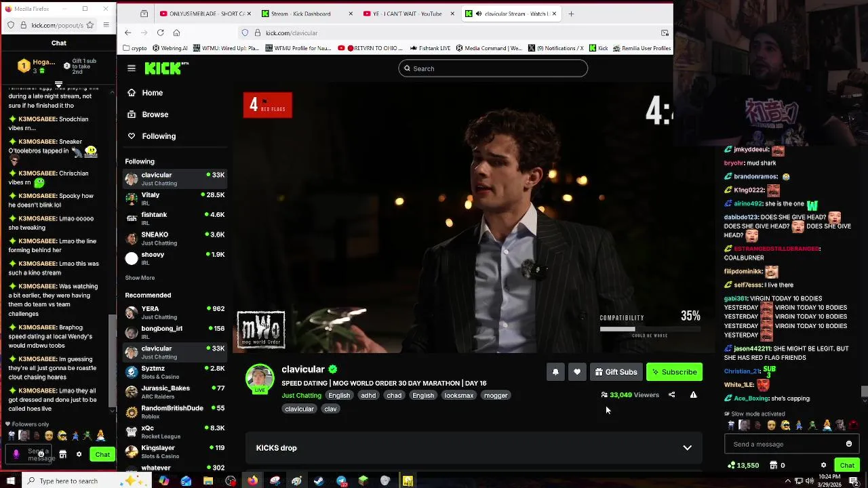Open Steam from the taskbar
Screen dimensions: 868x488
coord(319,481)
